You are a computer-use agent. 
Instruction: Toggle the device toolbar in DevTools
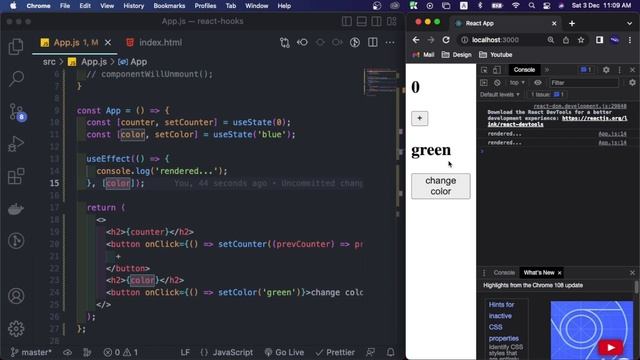[x=497, y=70]
